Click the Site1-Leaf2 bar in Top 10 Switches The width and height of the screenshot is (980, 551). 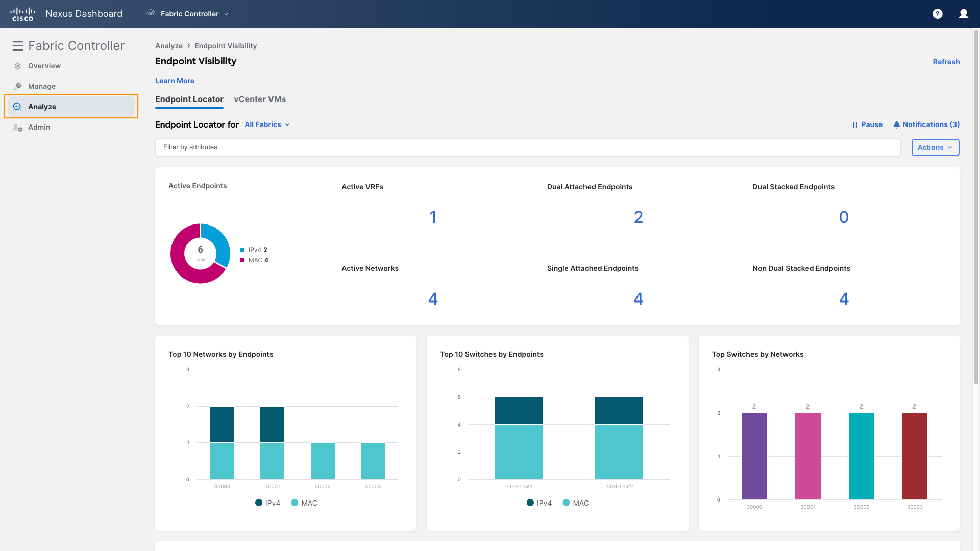[619, 438]
